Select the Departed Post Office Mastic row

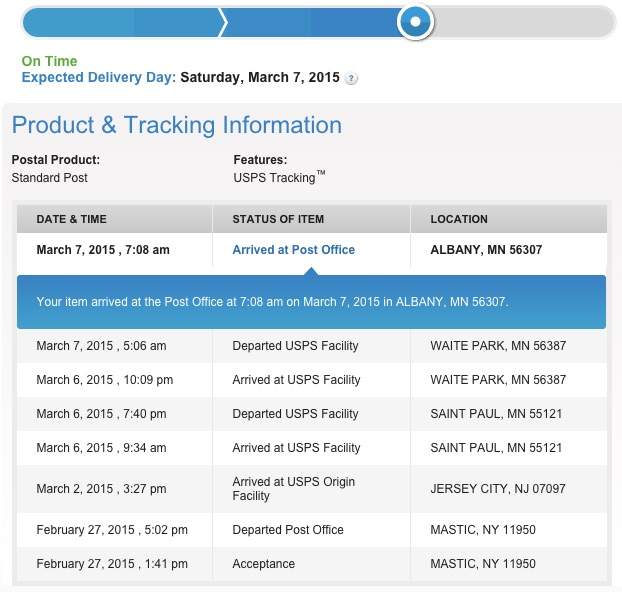(x=311, y=530)
